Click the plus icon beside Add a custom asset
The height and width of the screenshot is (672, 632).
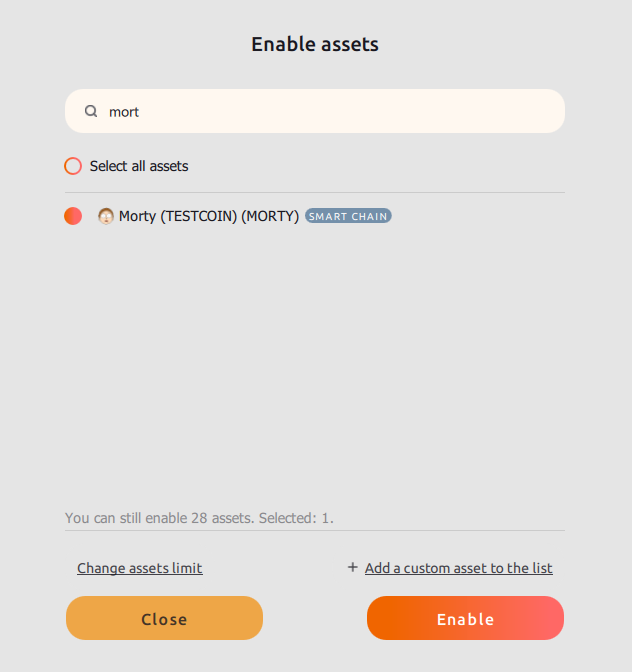(x=352, y=568)
